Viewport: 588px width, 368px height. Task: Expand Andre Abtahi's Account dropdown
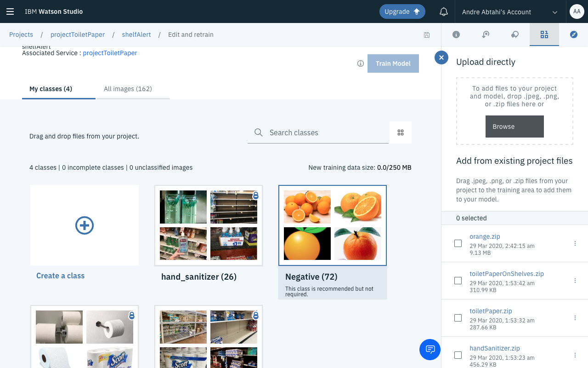(x=510, y=11)
